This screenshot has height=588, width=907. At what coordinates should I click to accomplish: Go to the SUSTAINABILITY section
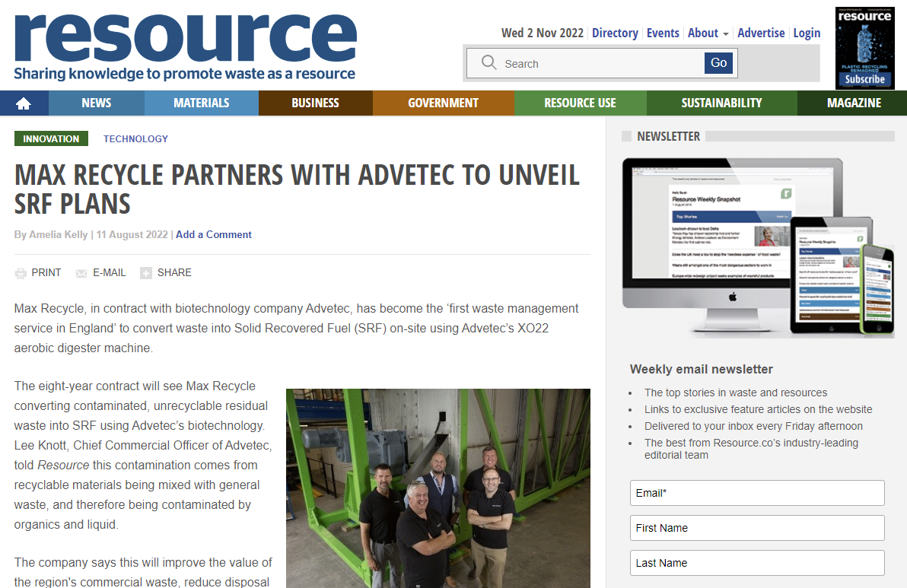tap(721, 103)
